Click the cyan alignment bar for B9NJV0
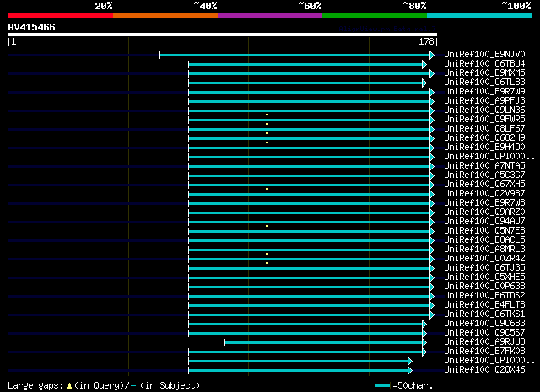 294,55
